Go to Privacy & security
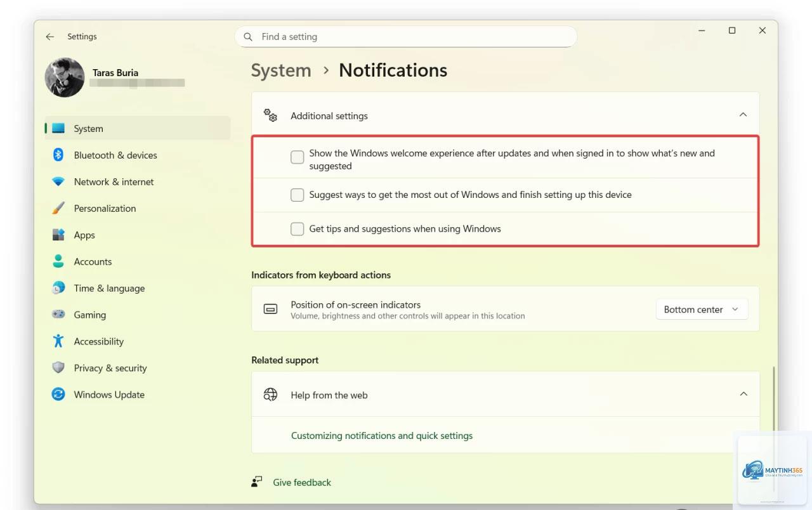Screen dimensions: 812x510 point(138,368)
